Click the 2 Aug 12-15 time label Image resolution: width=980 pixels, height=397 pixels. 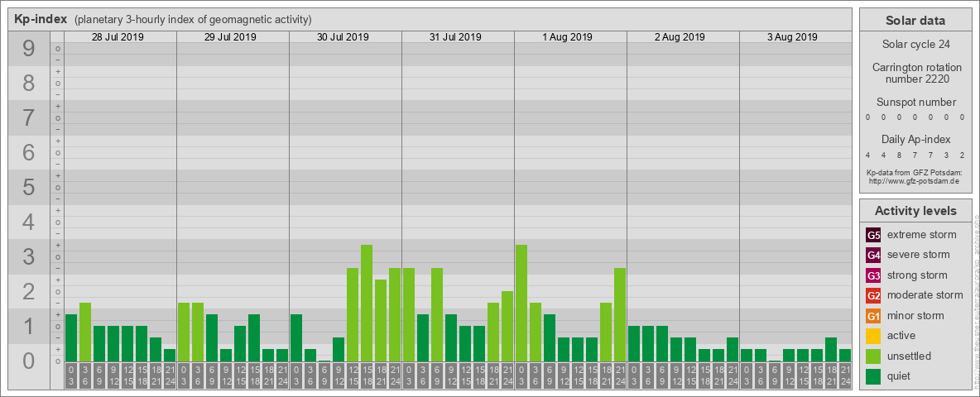[690, 376]
